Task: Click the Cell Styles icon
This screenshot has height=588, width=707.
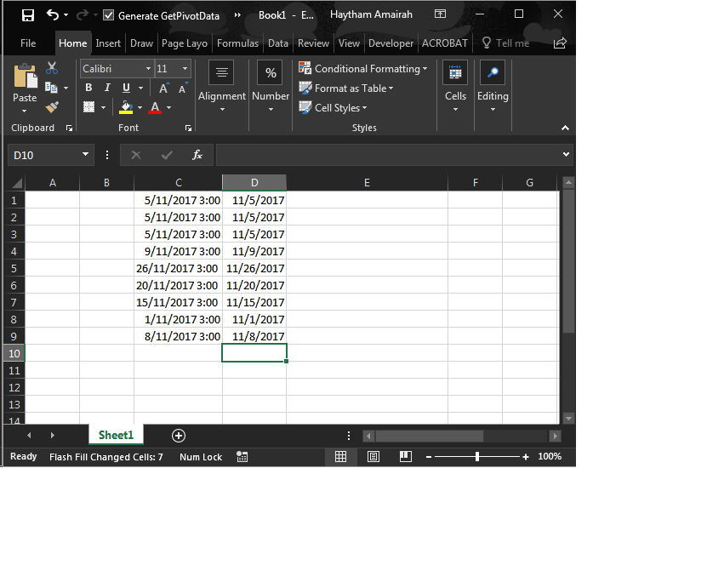Action: [305, 107]
